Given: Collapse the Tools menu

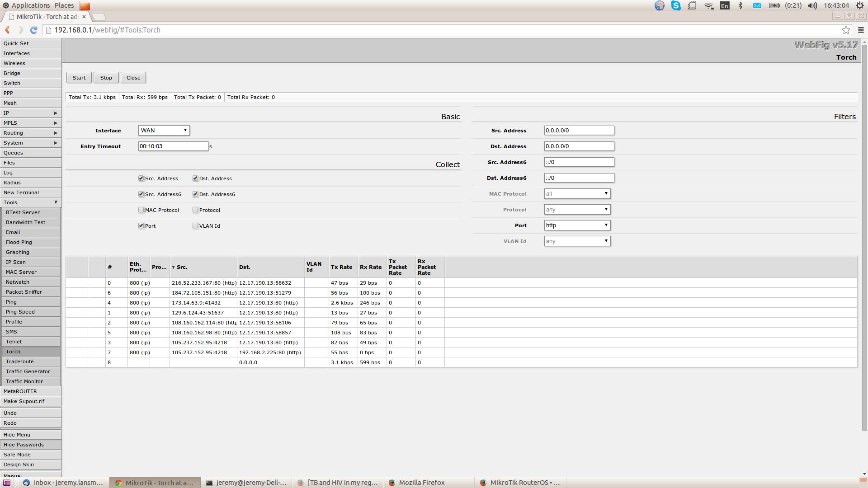Looking at the screenshot, I should point(31,202).
